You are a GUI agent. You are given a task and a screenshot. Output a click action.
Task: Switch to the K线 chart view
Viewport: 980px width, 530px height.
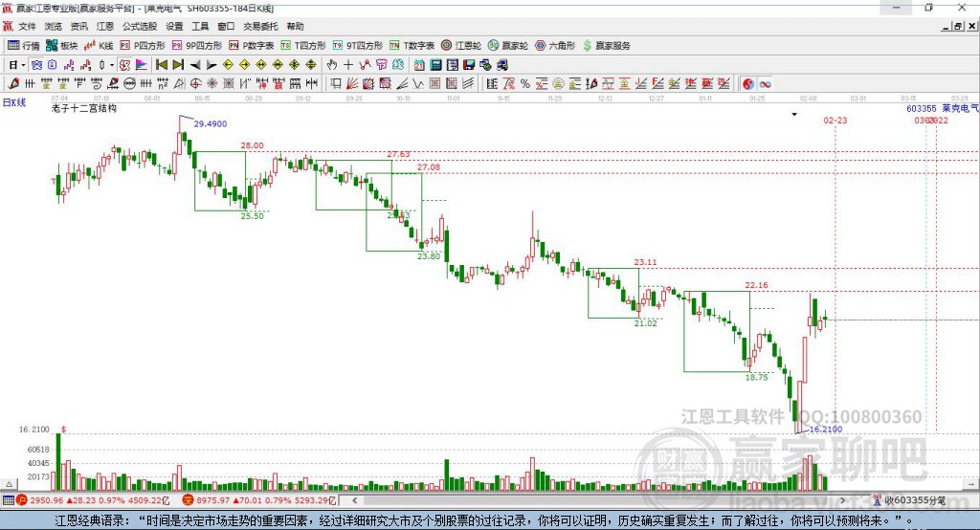point(99,46)
